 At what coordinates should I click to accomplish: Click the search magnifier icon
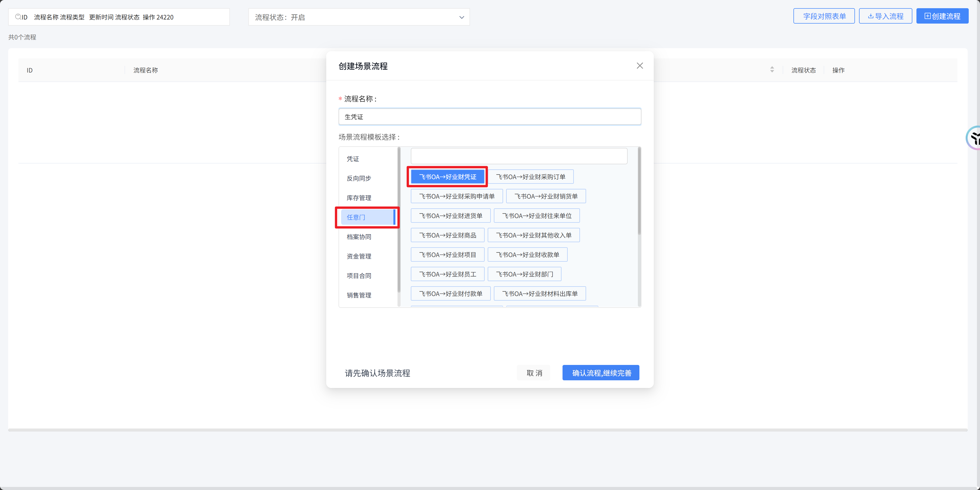point(18,17)
